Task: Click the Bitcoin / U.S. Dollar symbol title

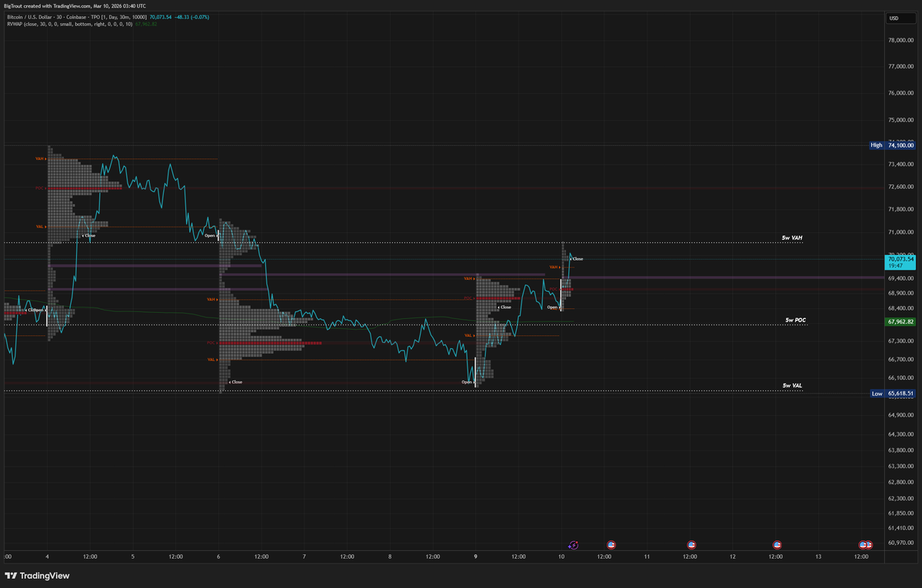Action: pyautogui.click(x=30, y=17)
